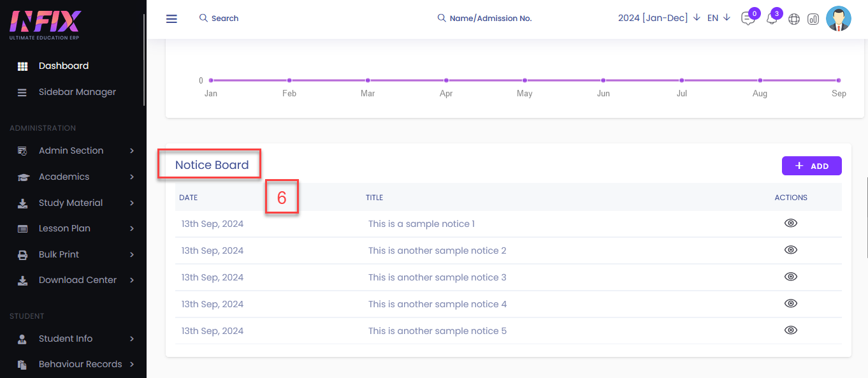
Task: Expand Bulk Print chevron
Action: [x=132, y=254]
